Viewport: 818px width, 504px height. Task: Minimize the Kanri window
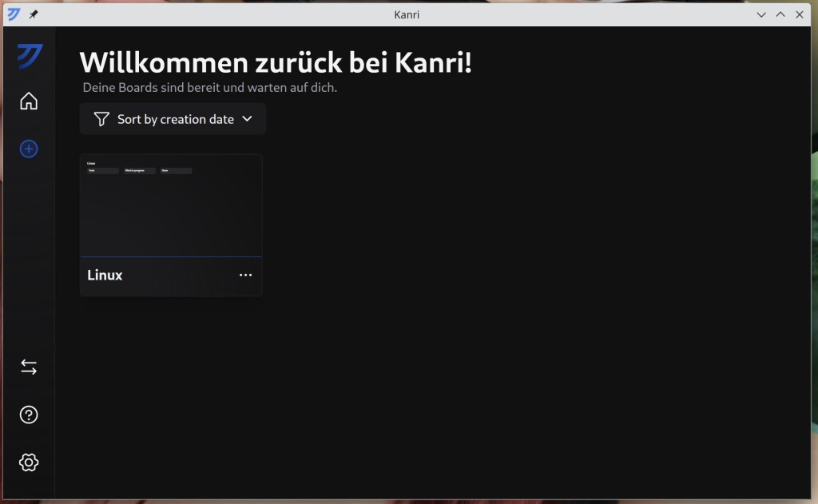pyautogui.click(x=761, y=14)
